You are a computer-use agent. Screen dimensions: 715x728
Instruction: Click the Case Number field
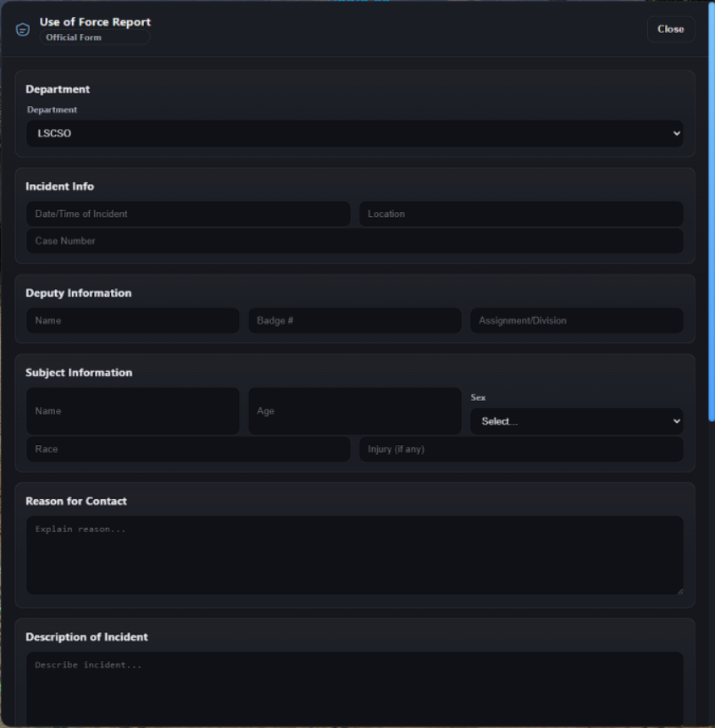tap(354, 241)
